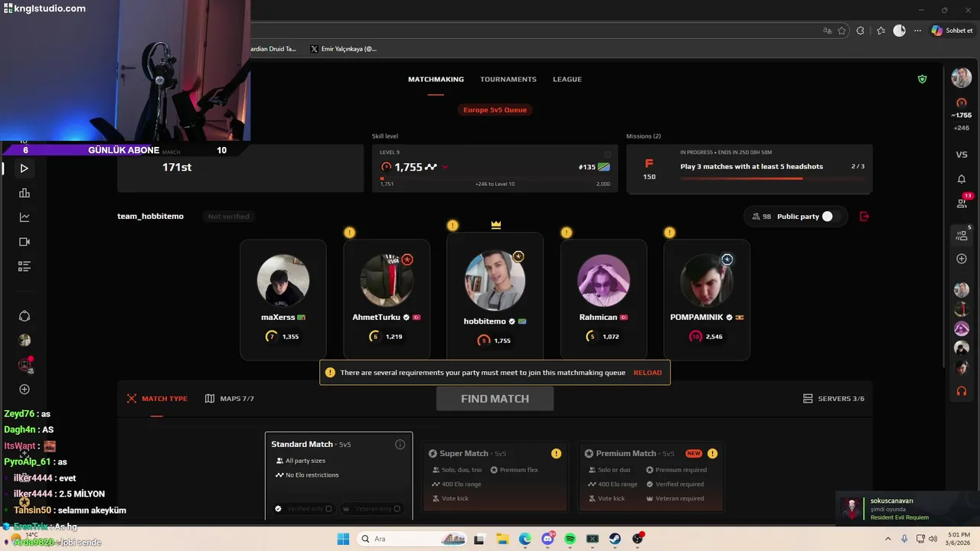Open the Maps 7/7 tab
Viewport: 980px width, 551px height.
[230, 399]
